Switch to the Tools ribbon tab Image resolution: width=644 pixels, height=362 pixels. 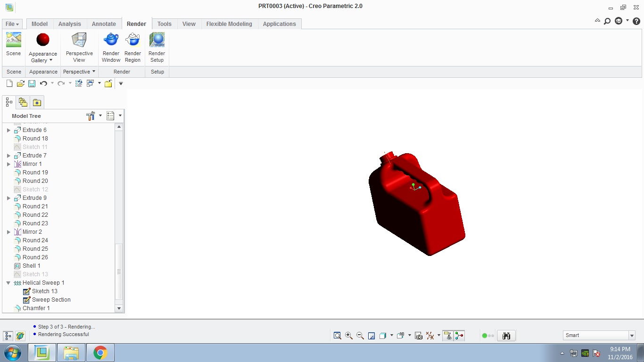(165, 24)
